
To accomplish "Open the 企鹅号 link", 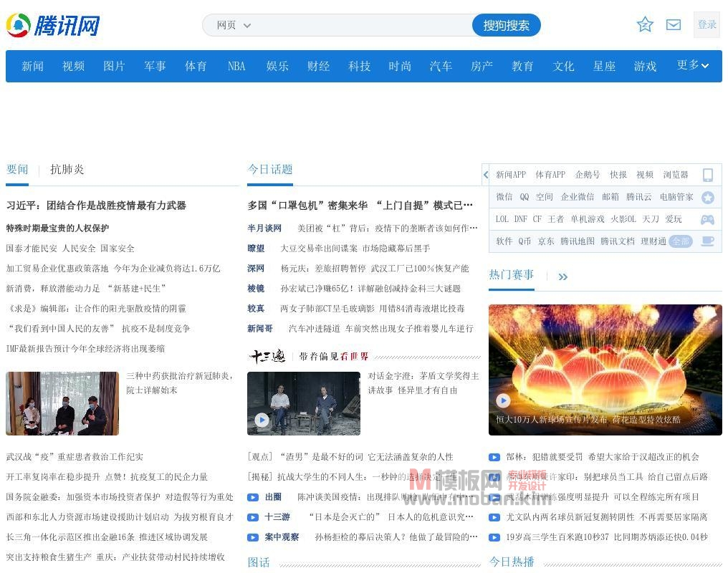I will (588, 175).
